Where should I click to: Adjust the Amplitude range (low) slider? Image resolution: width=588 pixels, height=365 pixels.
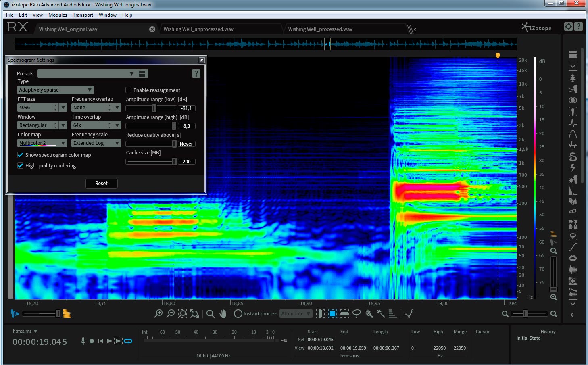click(154, 108)
